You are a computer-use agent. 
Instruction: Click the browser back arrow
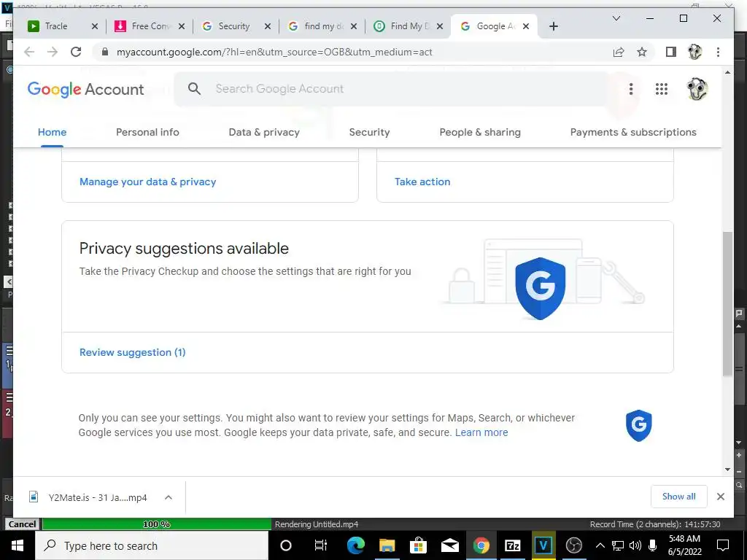pyautogui.click(x=29, y=52)
